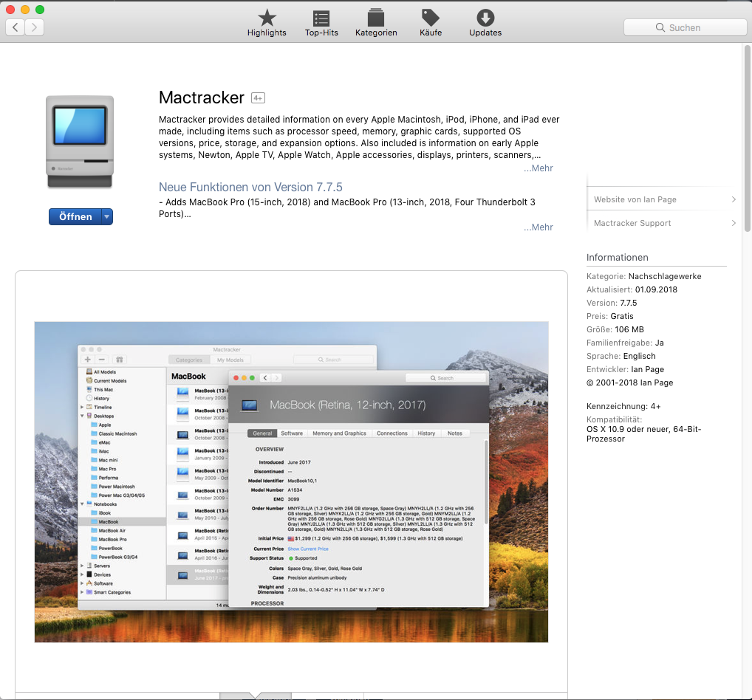Click the Kompatibilität OS X 10.9 text
Viewport: 752px width, 700px height.
643,434
